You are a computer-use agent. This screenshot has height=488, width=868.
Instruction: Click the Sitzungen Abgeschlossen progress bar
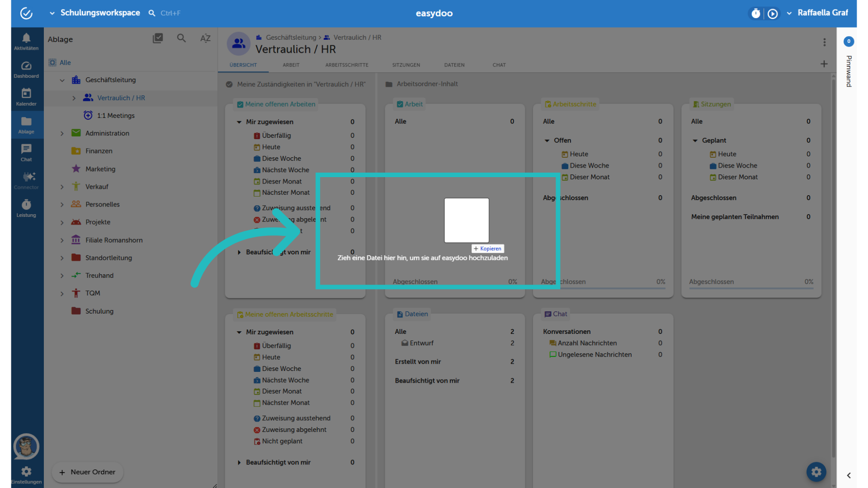[751, 288]
